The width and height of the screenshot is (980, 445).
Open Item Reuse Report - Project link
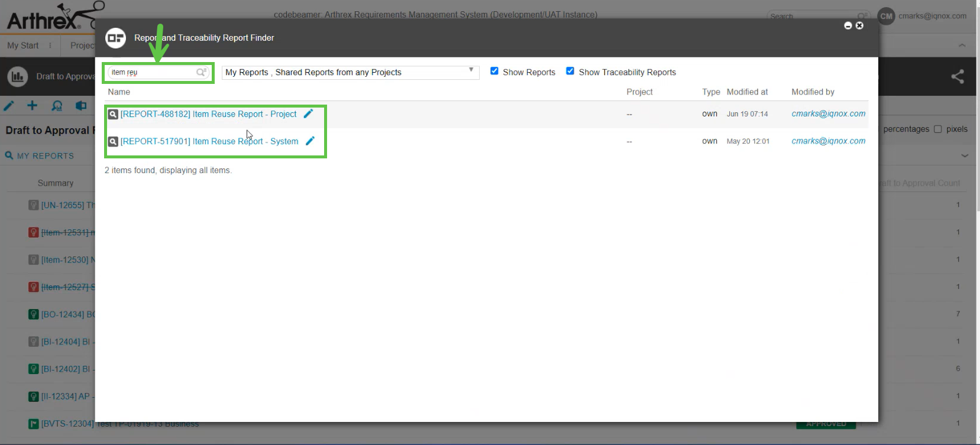tap(209, 114)
